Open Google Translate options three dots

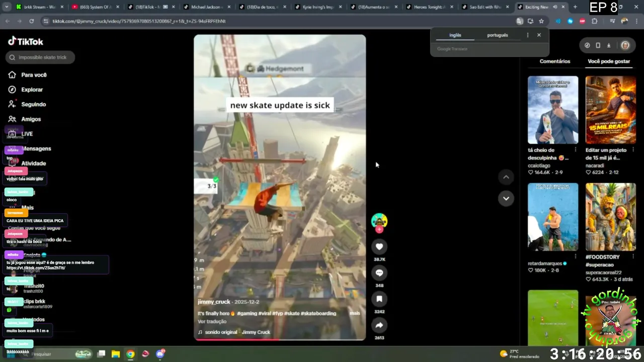pos(527,35)
